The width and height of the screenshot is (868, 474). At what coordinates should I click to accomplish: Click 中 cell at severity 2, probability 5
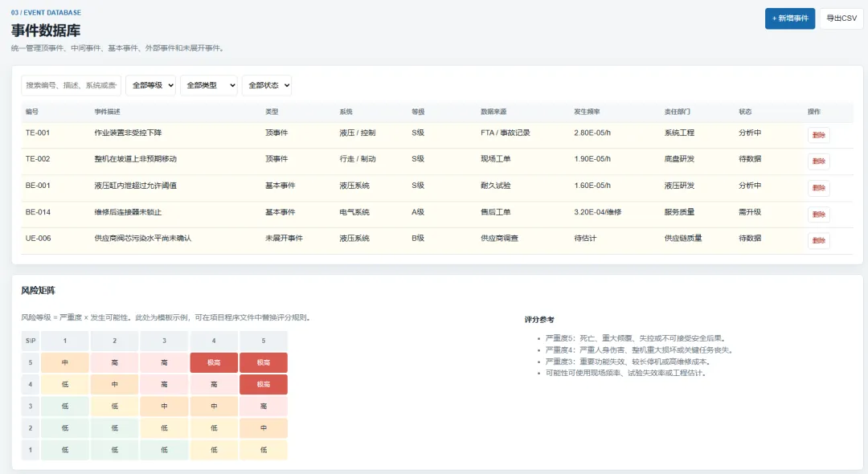coord(264,428)
